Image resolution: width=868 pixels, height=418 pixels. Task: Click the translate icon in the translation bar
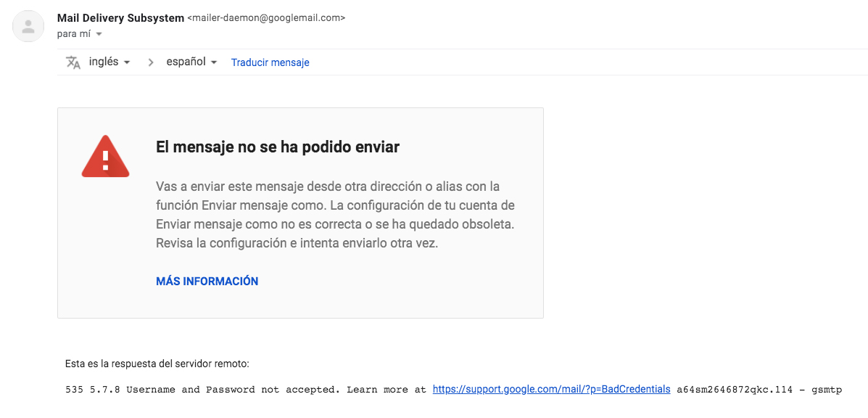73,62
